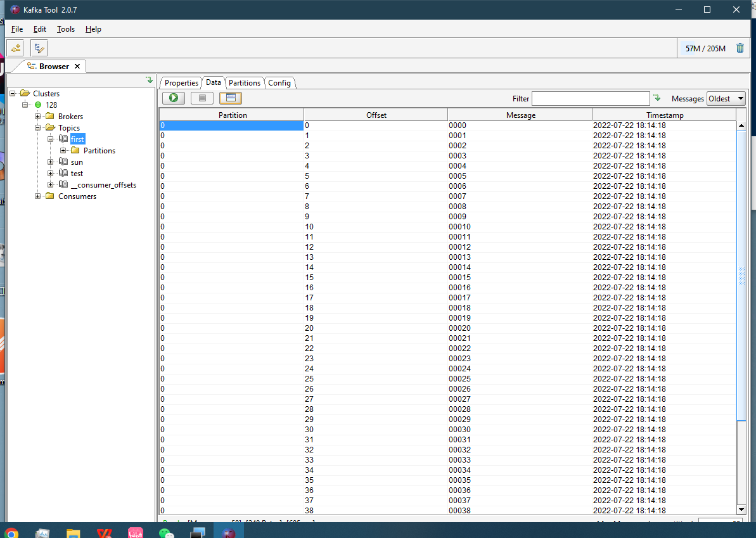
Task: Switch to the Partitions tab
Action: pyautogui.click(x=244, y=83)
